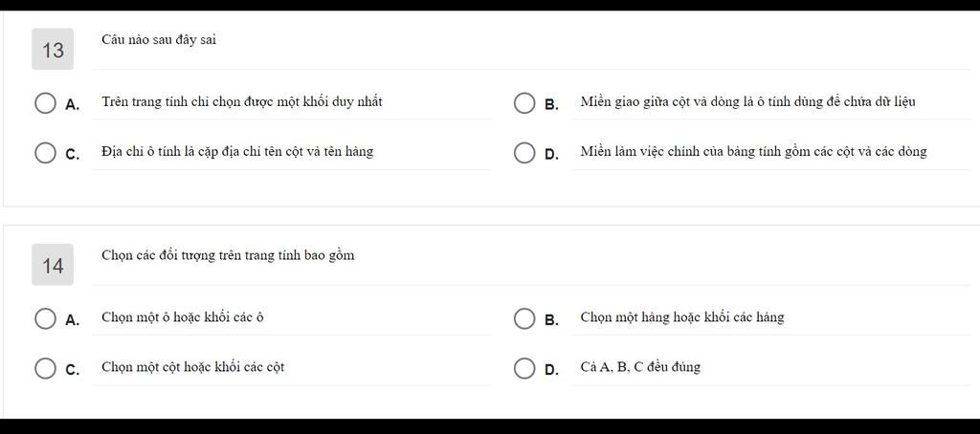Mark radio option D in question 14
Image resolution: width=980 pixels, height=434 pixels.
[x=524, y=368]
